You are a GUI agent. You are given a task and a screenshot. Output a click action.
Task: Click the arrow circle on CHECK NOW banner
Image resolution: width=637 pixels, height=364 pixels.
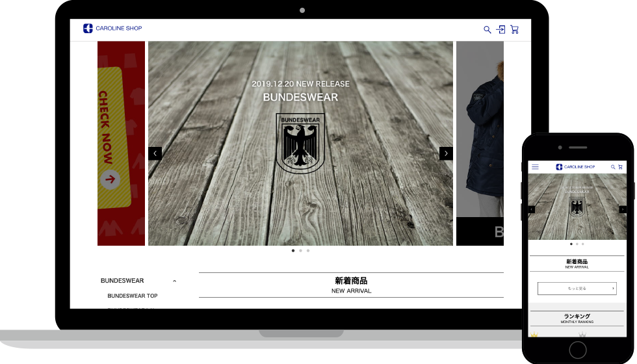coord(110,179)
